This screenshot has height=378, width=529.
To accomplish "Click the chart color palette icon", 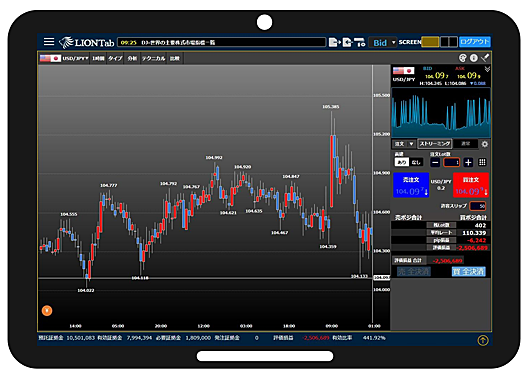I will coord(463,58).
